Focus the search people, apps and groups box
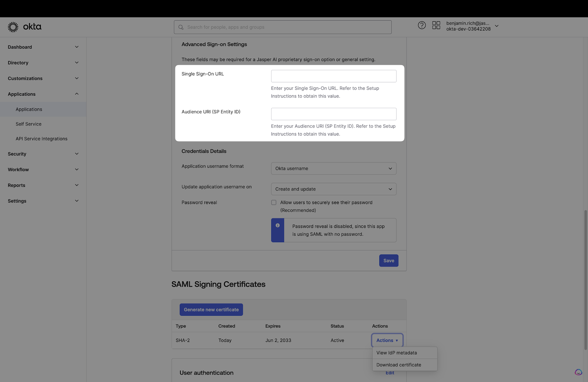 [x=283, y=27]
